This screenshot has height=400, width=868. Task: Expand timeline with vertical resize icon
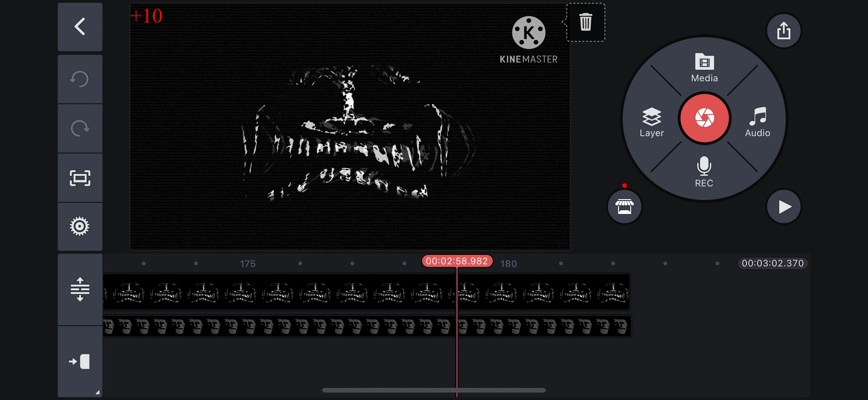pyautogui.click(x=80, y=289)
